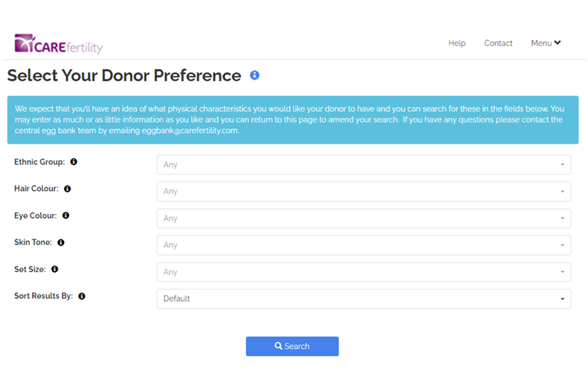588x392 pixels.
Task: Click the Sort Results By info icon
Action: click(x=82, y=296)
